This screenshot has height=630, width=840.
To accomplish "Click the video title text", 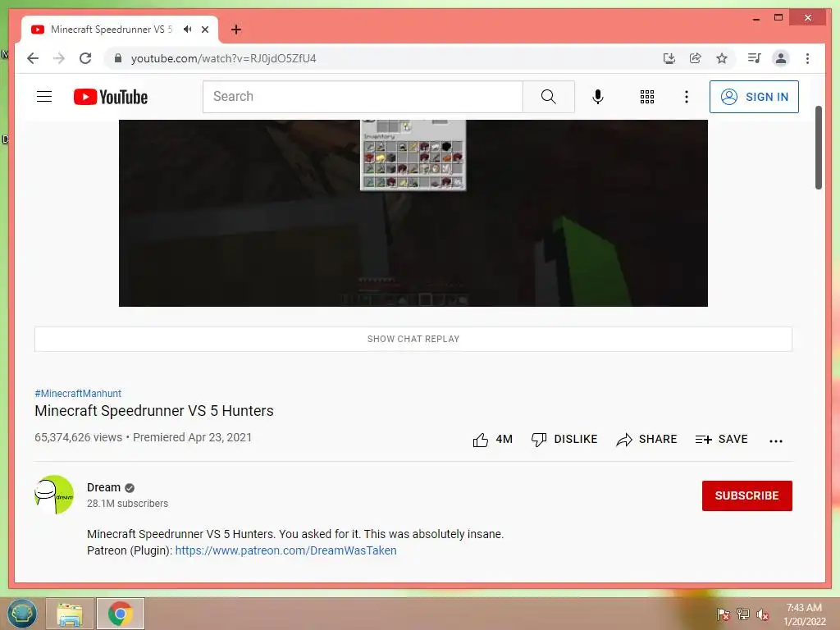I will (x=154, y=411).
